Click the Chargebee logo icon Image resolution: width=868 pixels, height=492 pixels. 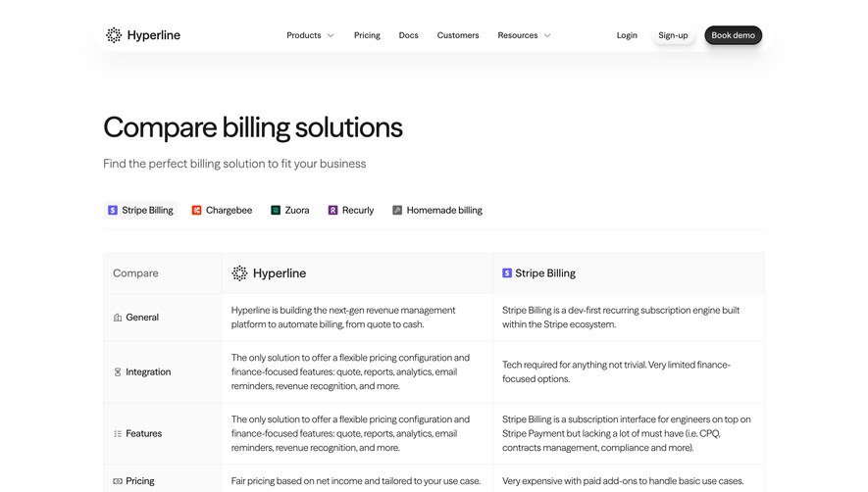pos(196,210)
